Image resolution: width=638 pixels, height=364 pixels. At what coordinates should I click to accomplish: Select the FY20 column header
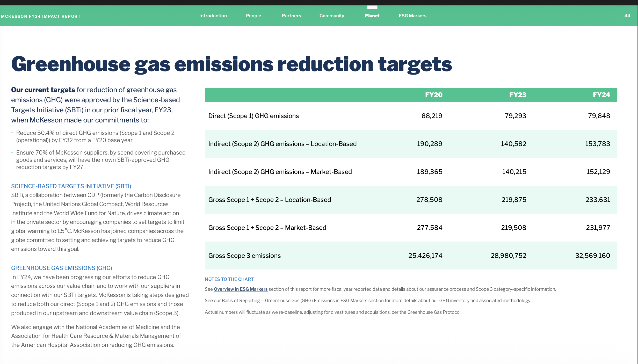434,95
